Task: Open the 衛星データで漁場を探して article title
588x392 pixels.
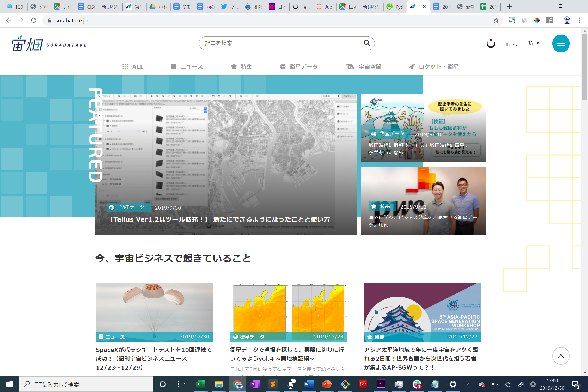Action: [x=287, y=354]
